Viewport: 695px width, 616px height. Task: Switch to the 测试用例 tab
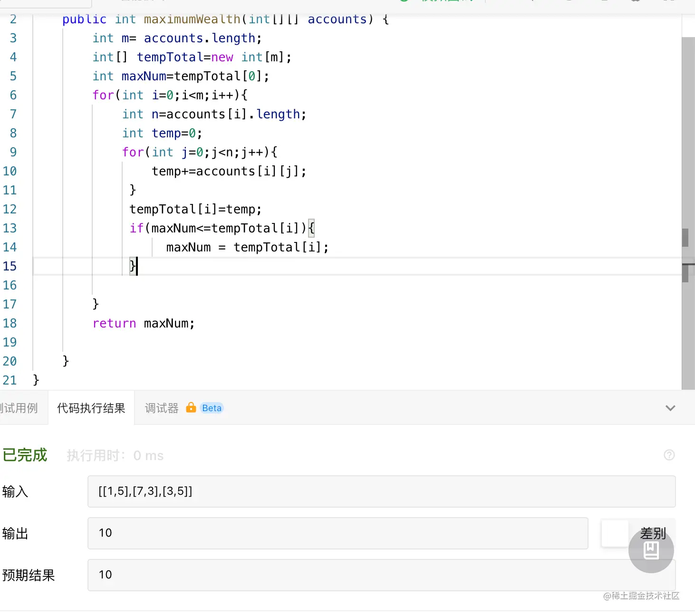click(19, 408)
